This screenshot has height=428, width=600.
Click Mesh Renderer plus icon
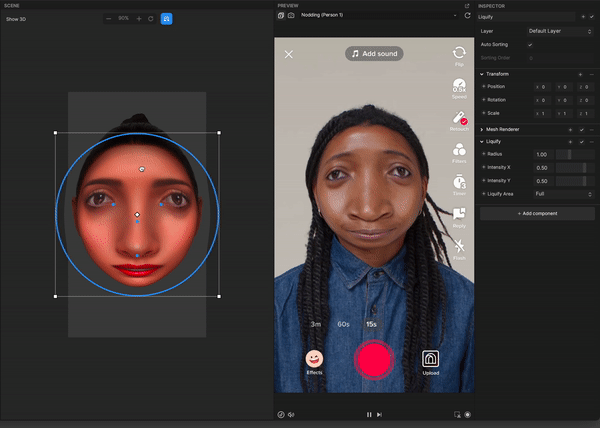click(570, 130)
